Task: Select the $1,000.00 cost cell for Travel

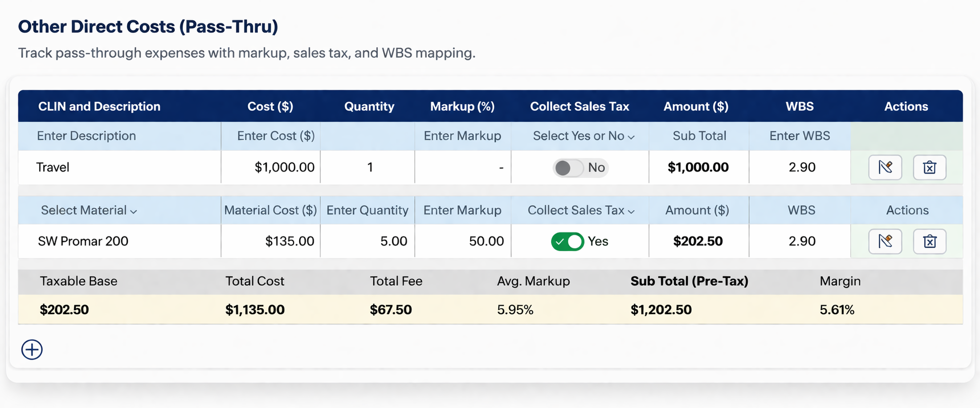Action: coord(271,167)
